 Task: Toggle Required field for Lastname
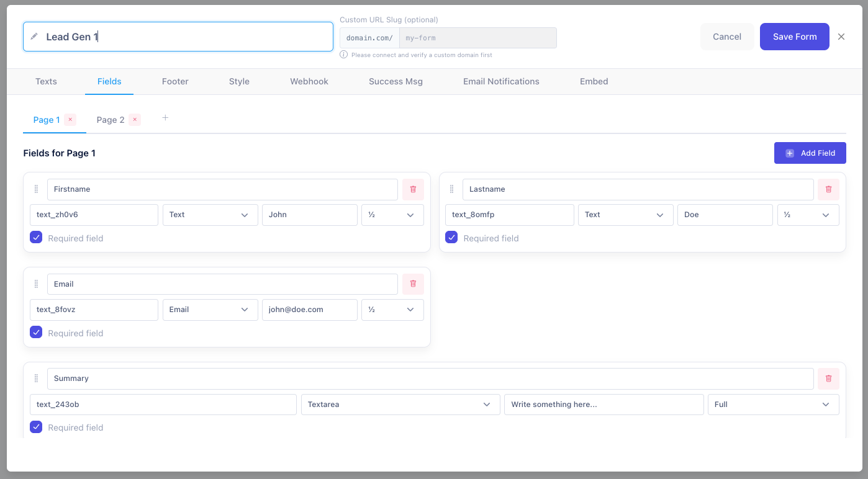pyautogui.click(x=451, y=236)
